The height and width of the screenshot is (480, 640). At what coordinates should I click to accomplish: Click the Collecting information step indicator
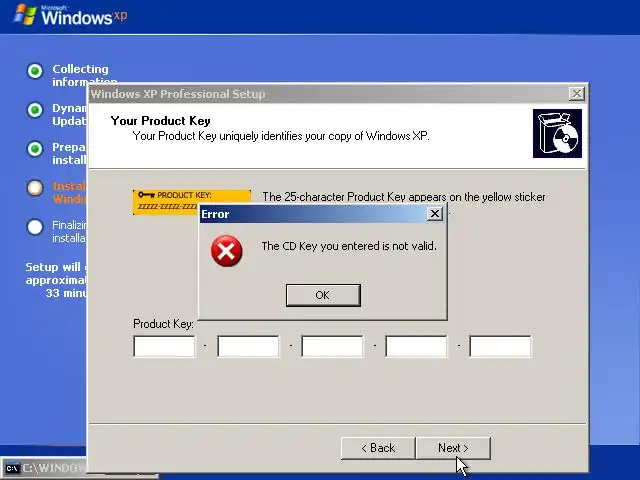(35, 71)
